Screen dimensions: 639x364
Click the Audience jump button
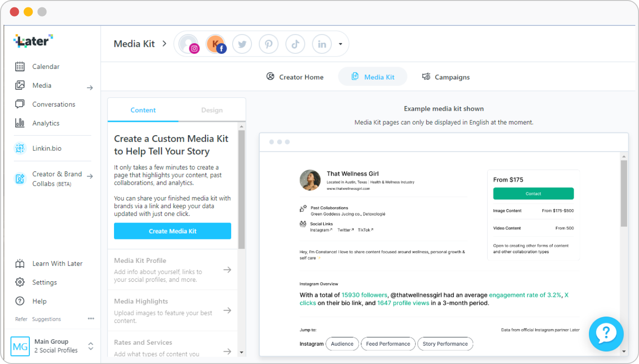point(342,344)
